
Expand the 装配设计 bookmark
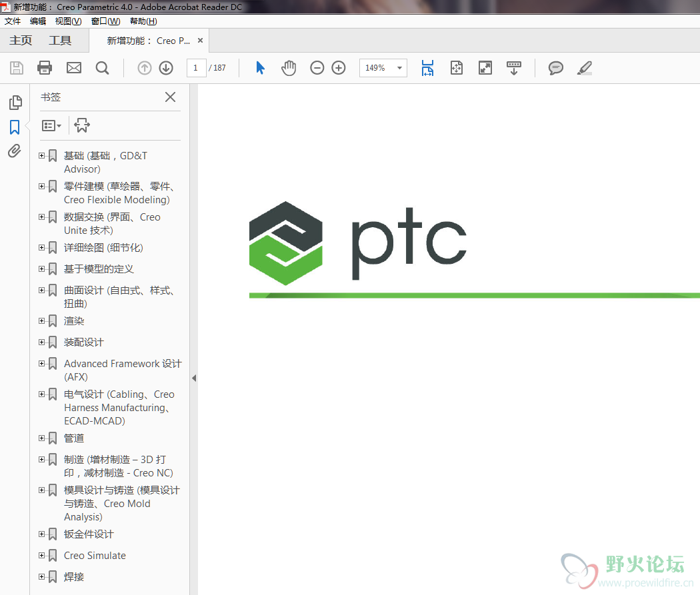pyautogui.click(x=41, y=342)
